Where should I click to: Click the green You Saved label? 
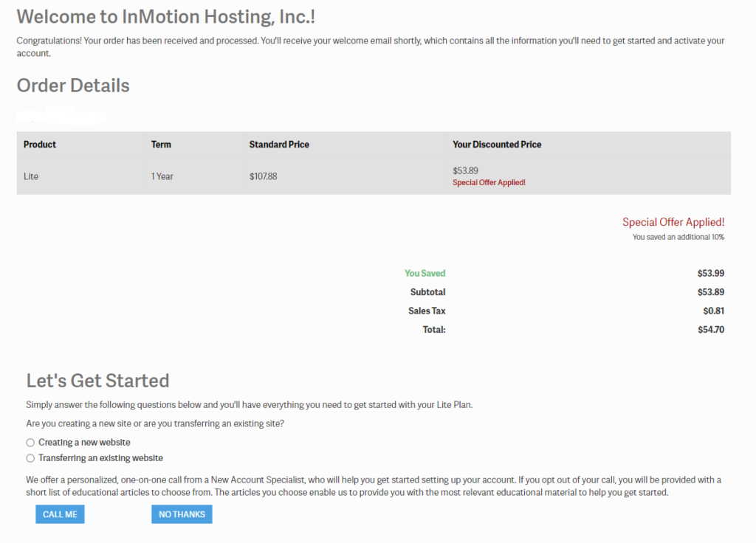(425, 273)
